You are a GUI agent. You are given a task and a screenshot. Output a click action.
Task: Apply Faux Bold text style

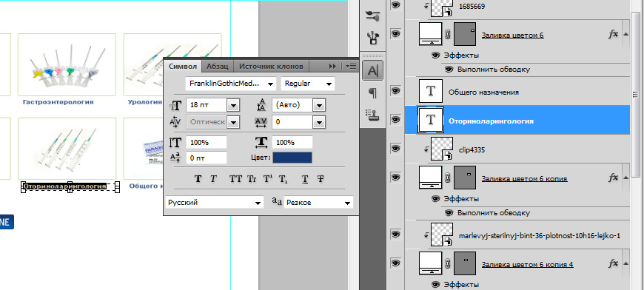tap(198, 179)
